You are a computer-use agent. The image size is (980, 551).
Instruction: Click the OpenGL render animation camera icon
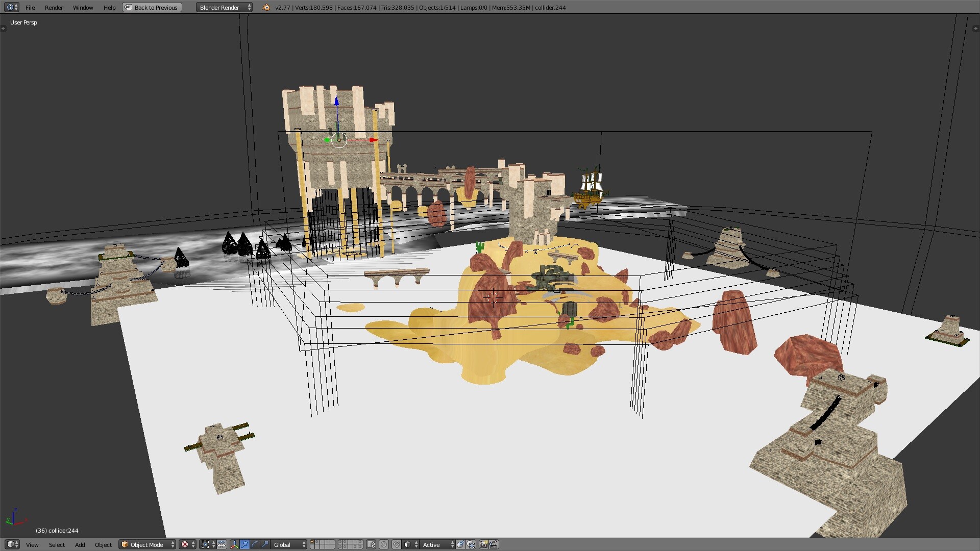coord(494,544)
